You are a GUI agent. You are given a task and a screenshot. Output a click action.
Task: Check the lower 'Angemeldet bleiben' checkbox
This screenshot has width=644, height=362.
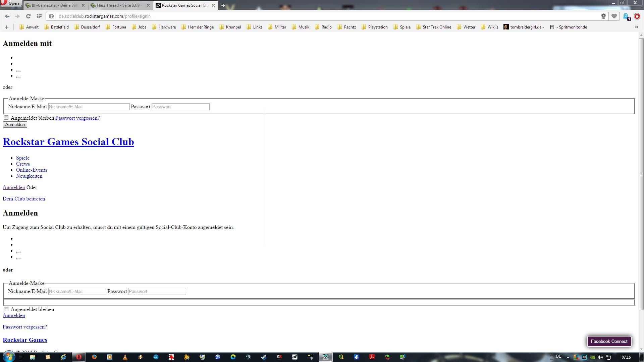6,309
